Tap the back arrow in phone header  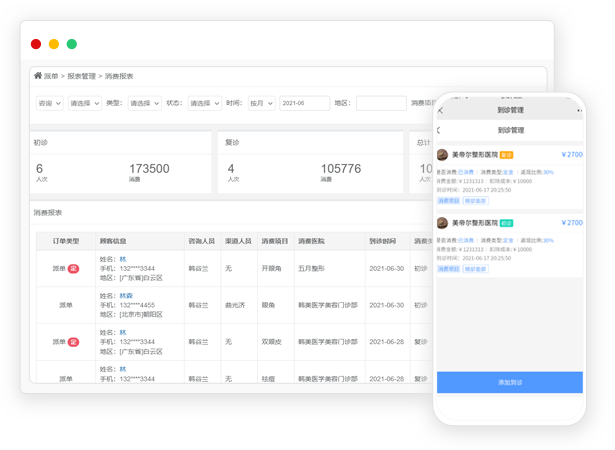coord(441,110)
